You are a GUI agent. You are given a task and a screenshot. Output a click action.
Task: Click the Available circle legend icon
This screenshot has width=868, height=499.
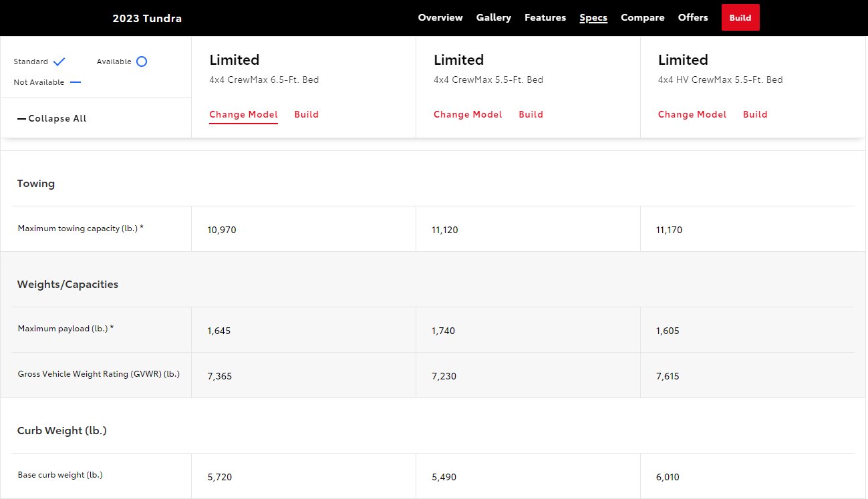[x=142, y=61]
